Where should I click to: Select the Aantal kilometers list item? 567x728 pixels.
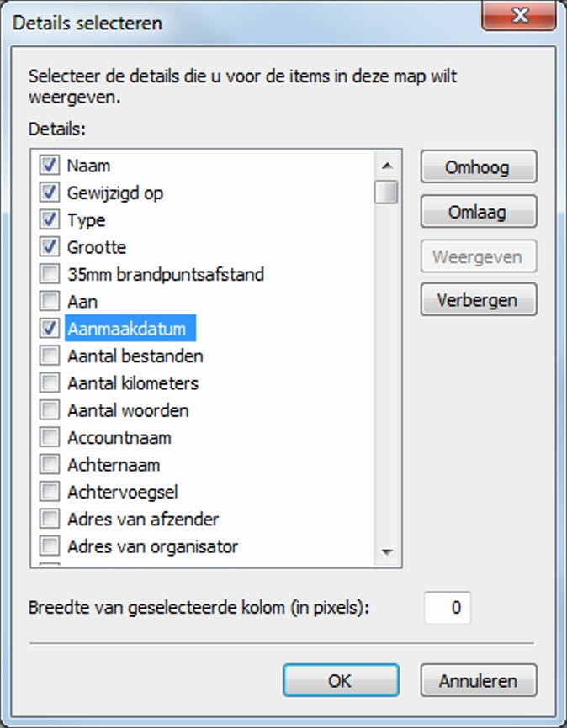pos(133,383)
